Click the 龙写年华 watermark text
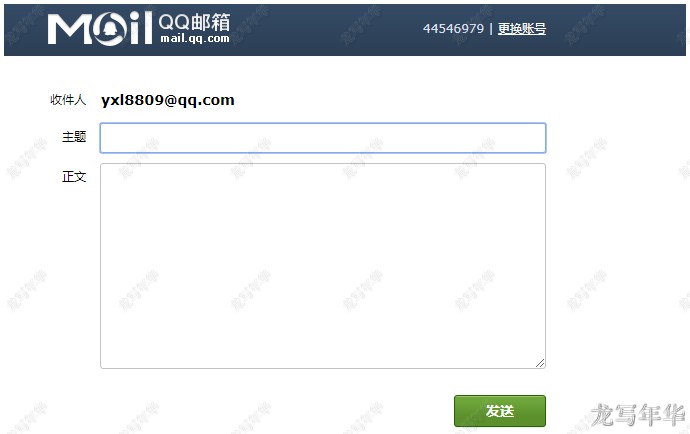Image resolution: width=690 pixels, height=434 pixels. click(x=638, y=414)
